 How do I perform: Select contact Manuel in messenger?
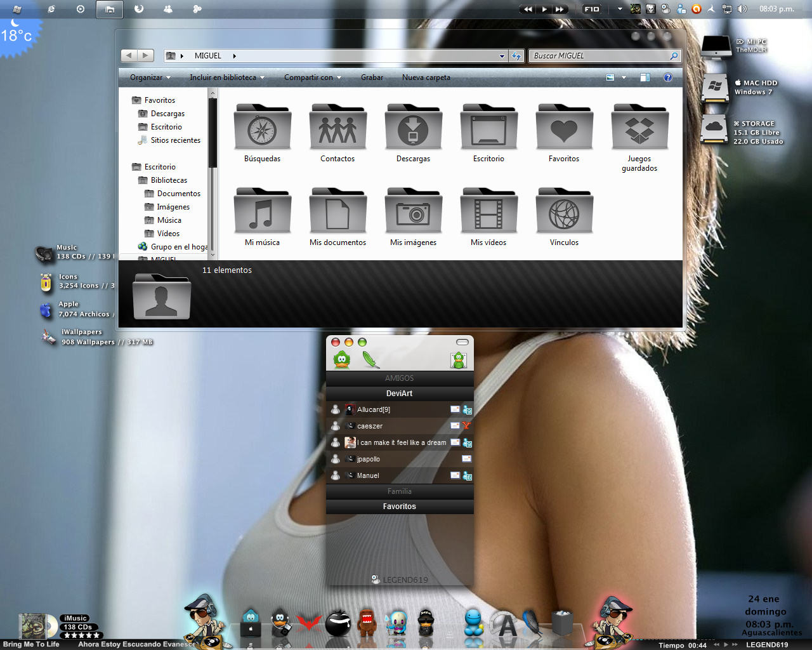(400, 475)
